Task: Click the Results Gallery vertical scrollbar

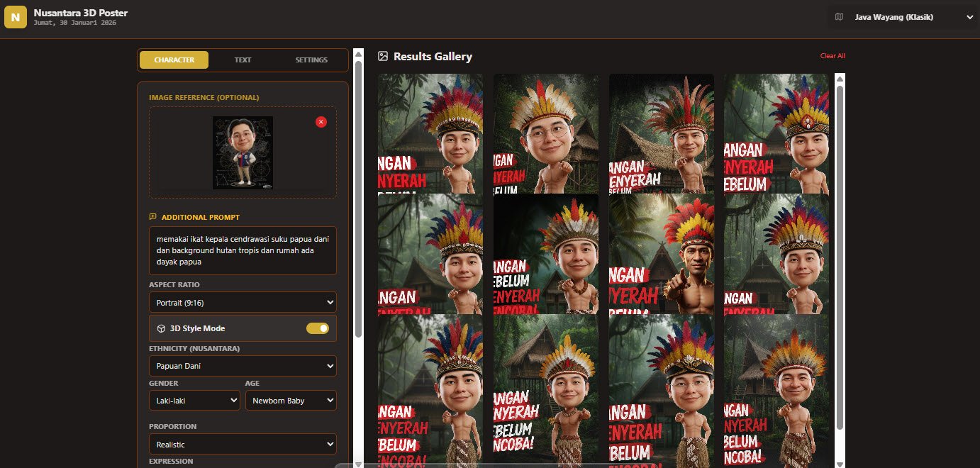Action: 840,257
